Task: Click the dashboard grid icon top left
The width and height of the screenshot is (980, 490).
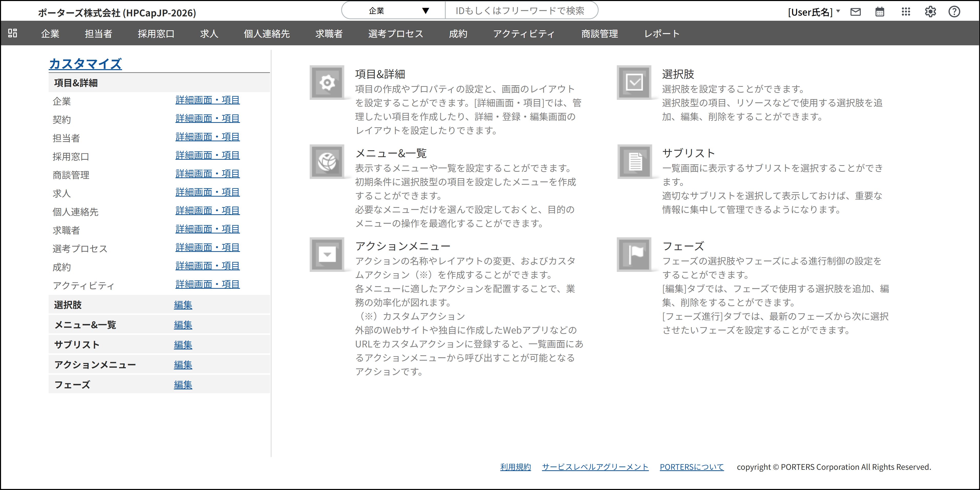Action: [x=12, y=34]
